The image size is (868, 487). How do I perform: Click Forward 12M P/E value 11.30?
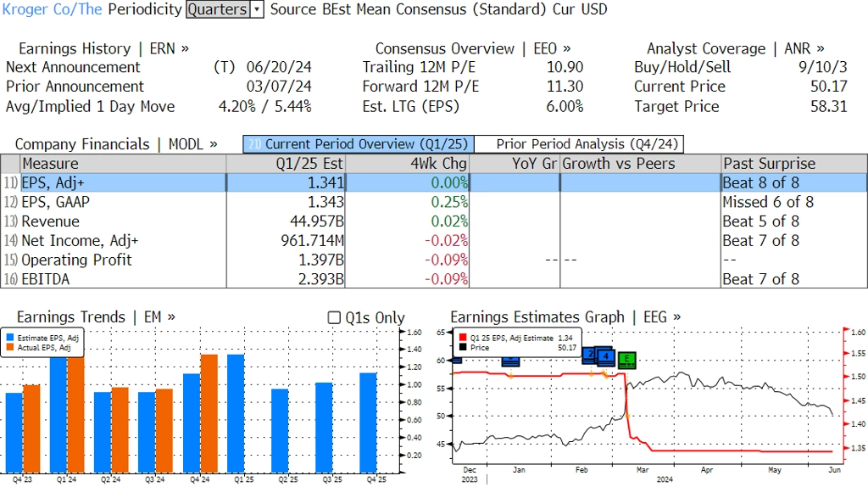click(x=565, y=87)
